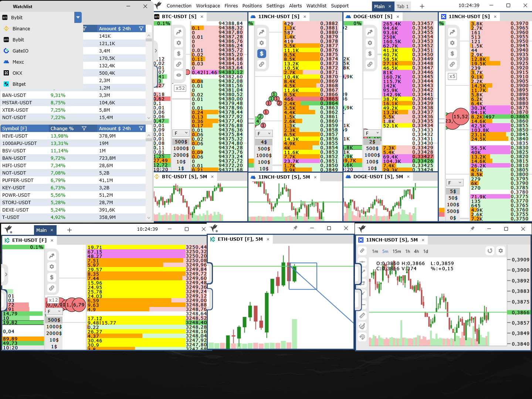
Task: Open gear settings in first 1INCH-USDT order book
Action: coord(262,43)
